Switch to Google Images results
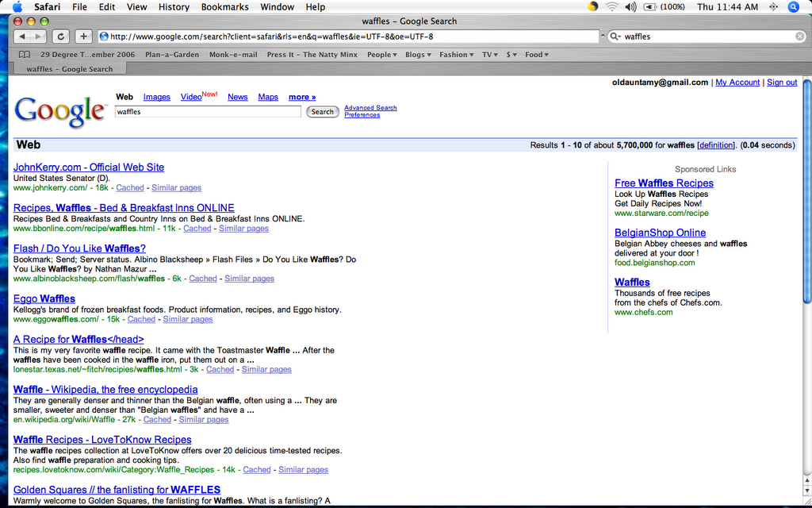The height and width of the screenshot is (508, 812). (156, 97)
